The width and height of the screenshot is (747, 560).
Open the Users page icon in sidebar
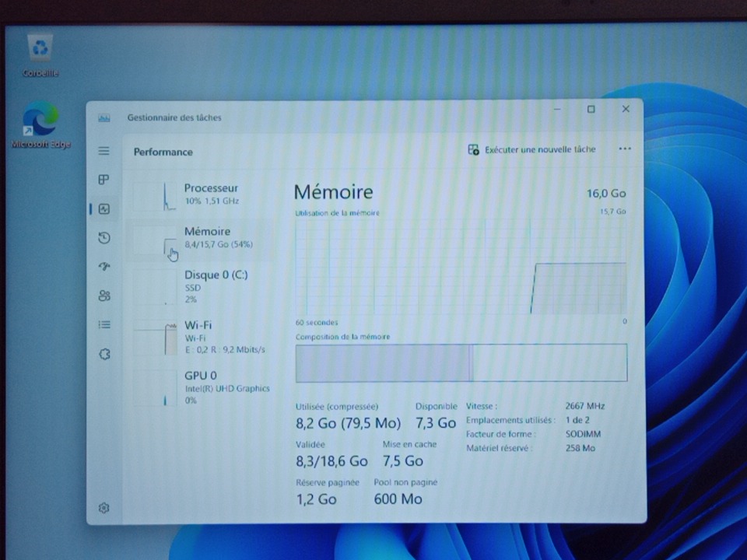coord(103,296)
